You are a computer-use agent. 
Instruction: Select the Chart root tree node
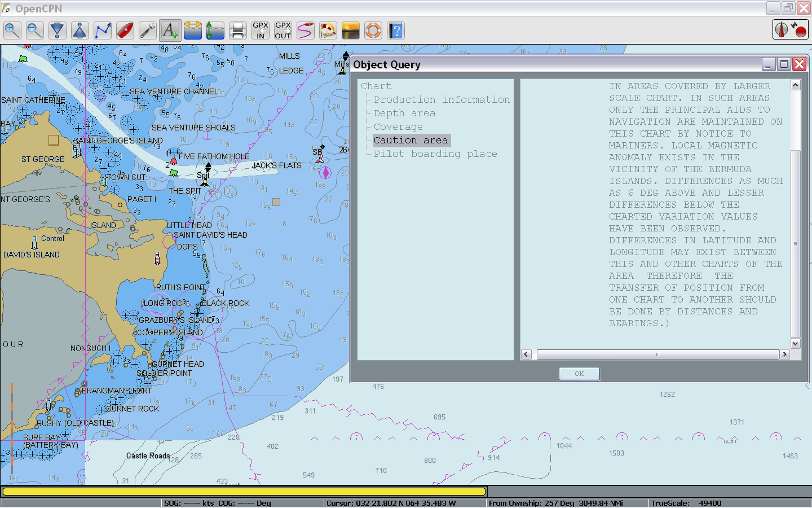pos(376,86)
